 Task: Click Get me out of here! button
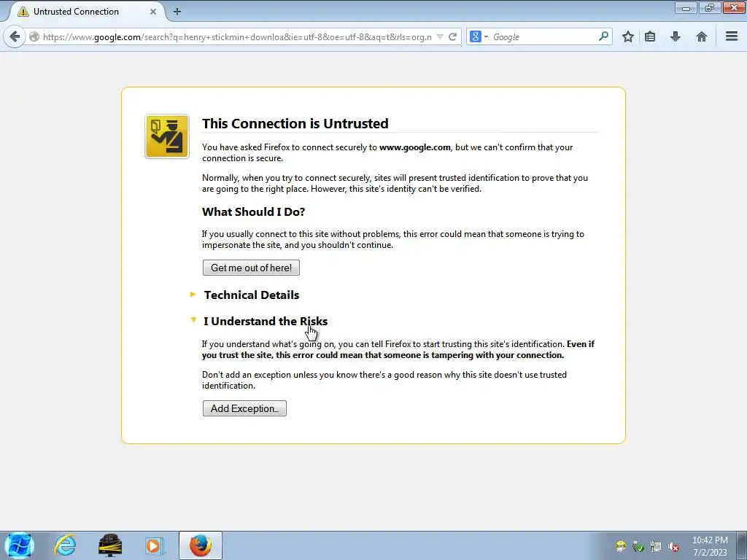point(251,268)
